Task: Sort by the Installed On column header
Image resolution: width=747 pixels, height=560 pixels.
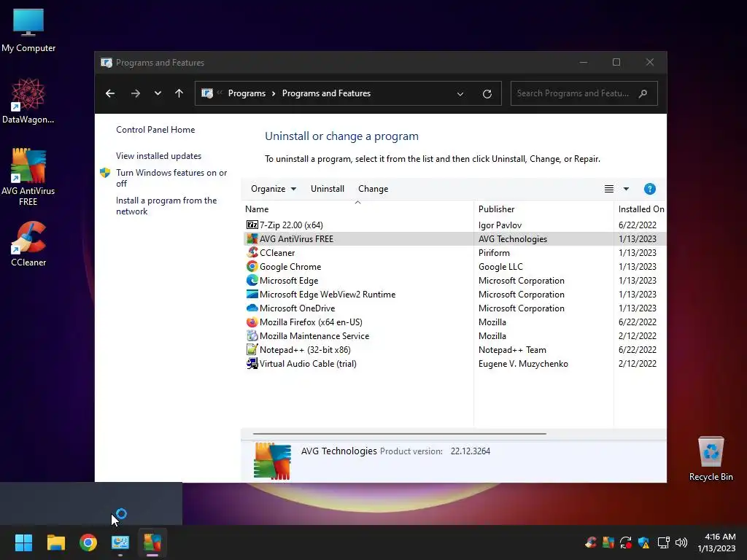Action: pyautogui.click(x=640, y=209)
